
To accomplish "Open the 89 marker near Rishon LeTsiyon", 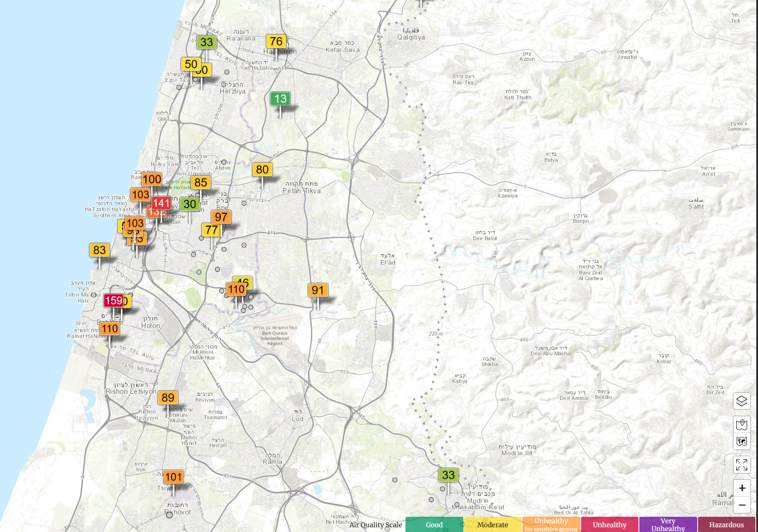I will (168, 398).
